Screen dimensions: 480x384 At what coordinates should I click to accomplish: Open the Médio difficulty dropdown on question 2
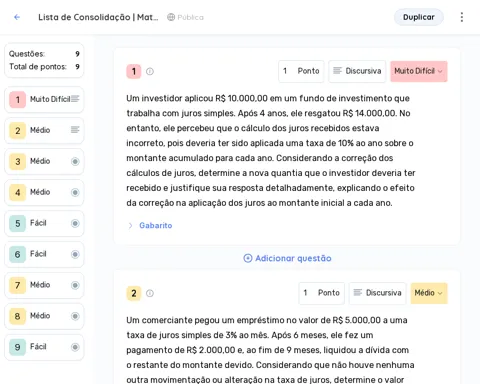click(x=429, y=293)
